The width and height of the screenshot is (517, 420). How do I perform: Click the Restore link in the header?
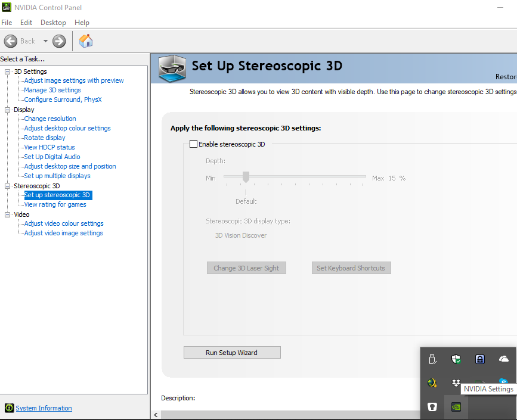(506, 77)
